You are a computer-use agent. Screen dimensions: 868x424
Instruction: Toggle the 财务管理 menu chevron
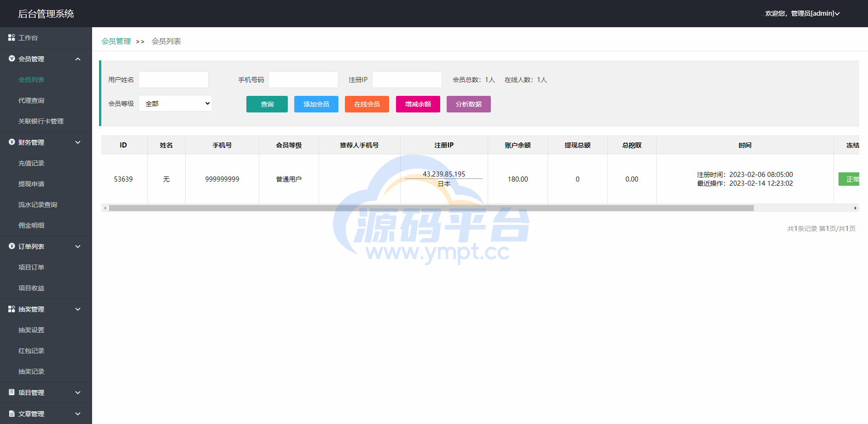[x=78, y=142]
